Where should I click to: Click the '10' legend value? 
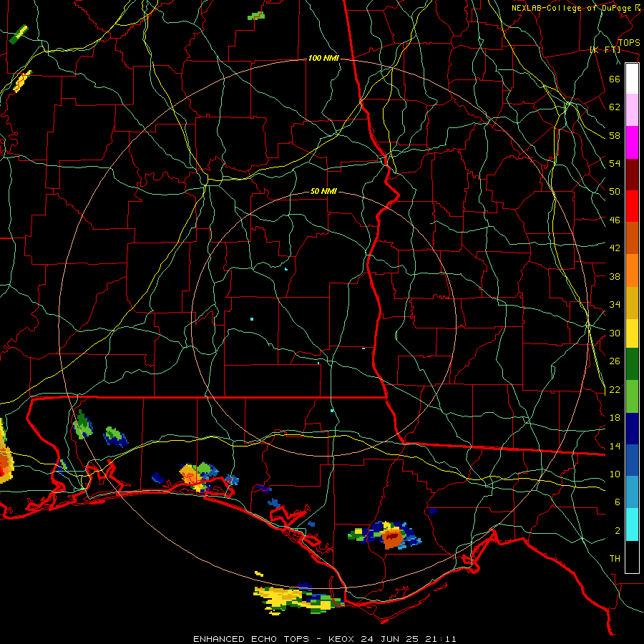coord(615,474)
